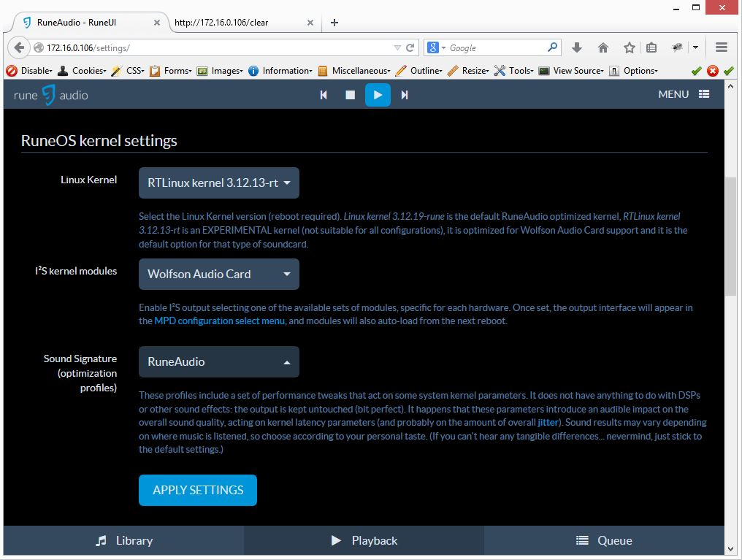Switch to the Queue tab
The height and width of the screenshot is (560, 742).
[x=604, y=540]
